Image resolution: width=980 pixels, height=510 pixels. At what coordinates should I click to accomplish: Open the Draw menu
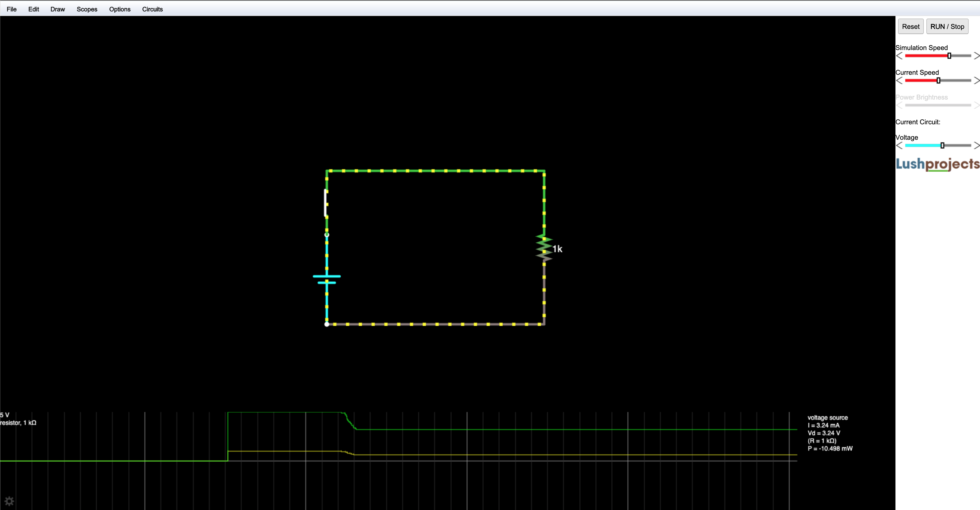click(57, 9)
